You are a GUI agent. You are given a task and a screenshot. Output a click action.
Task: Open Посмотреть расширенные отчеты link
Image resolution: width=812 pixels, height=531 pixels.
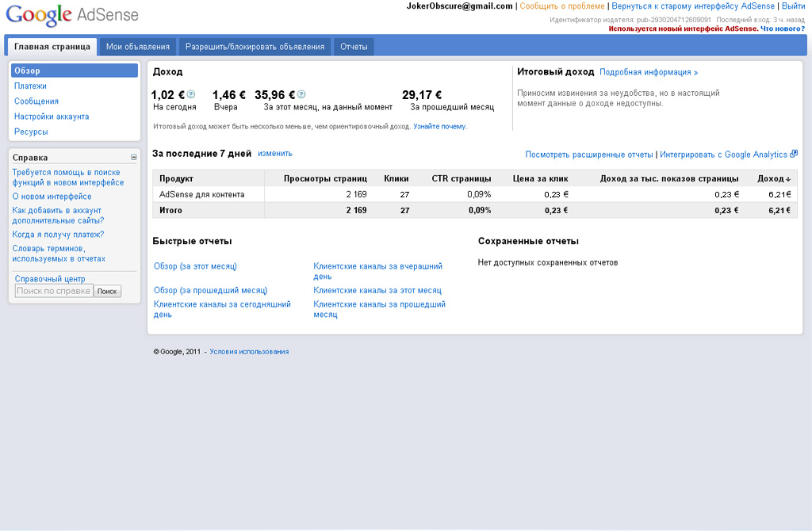click(589, 155)
